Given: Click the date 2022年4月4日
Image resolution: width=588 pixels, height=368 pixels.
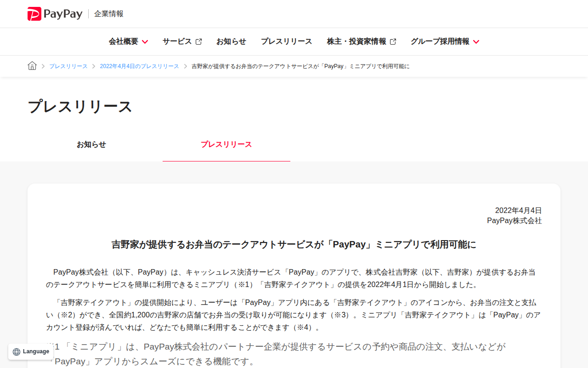Looking at the screenshot, I should pos(519,210).
